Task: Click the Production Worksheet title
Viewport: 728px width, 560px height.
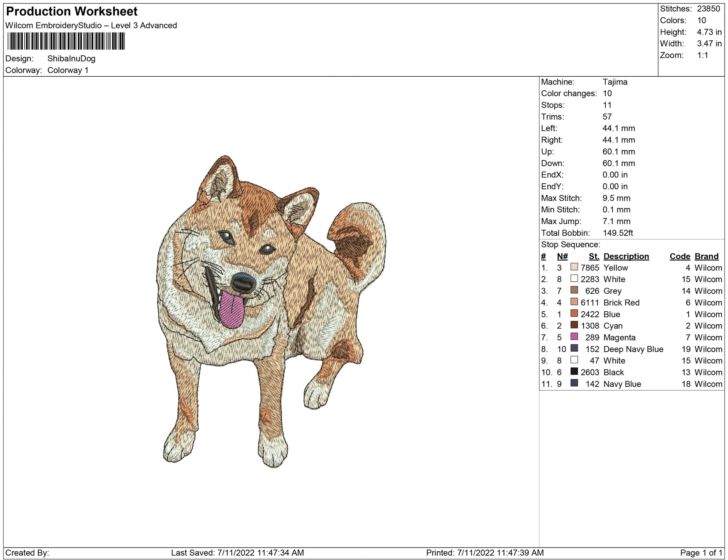Action: point(72,11)
